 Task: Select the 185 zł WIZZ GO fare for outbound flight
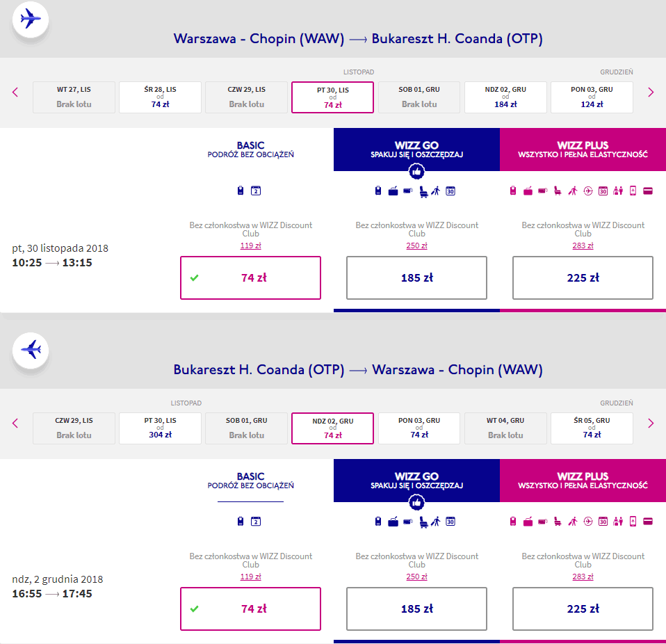point(416,277)
